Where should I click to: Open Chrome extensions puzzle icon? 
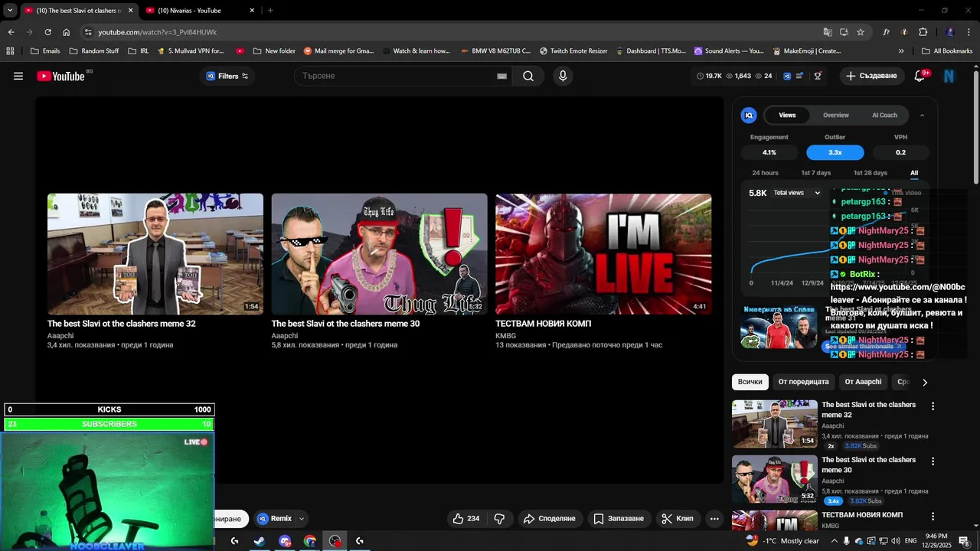(923, 32)
